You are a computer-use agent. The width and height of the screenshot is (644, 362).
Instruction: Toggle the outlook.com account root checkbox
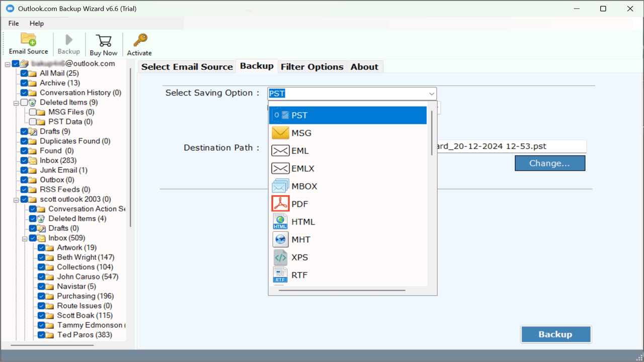pos(16,64)
